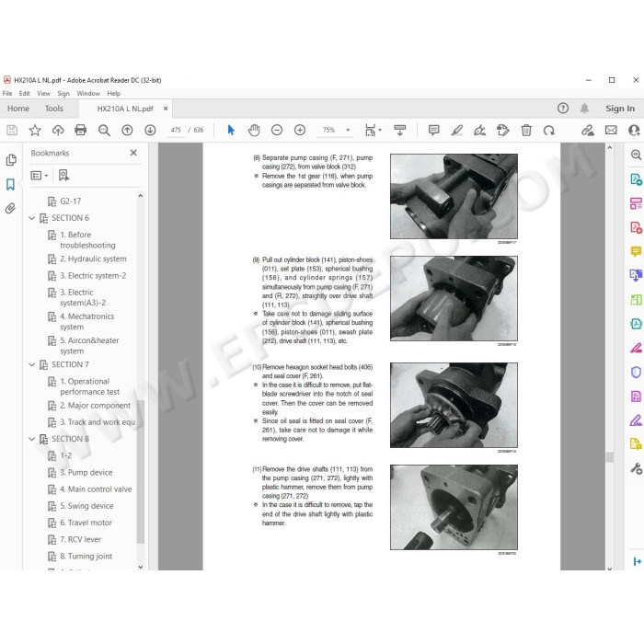Open bookmarks options dropdown
Image resolution: width=644 pixels, height=644 pixels.
[40, 176]
